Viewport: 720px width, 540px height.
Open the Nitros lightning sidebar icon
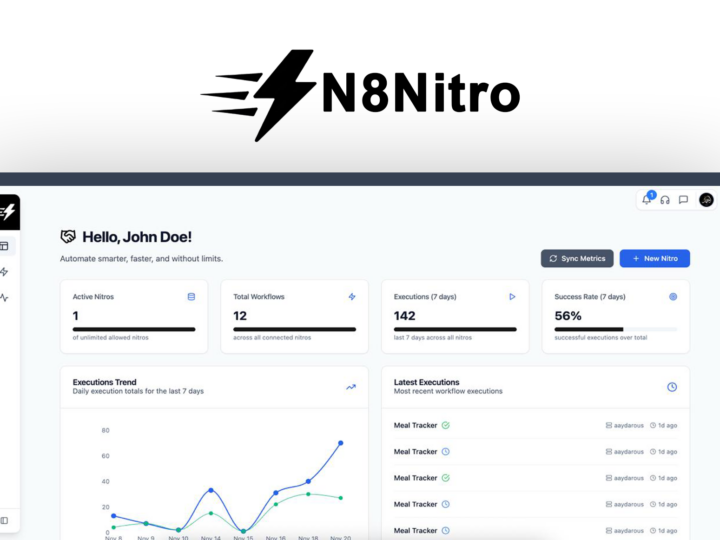[4, 272]
